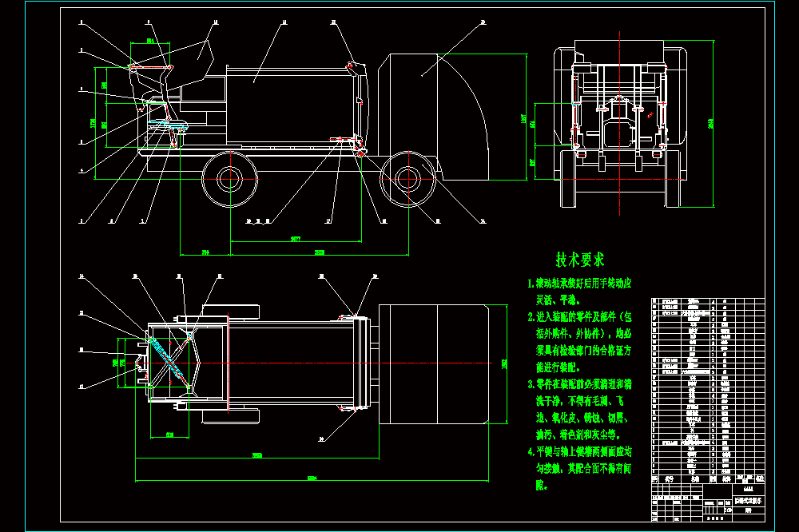Click the line "3.零件在装配前必须清理和清"
The image size is (799, 532).
click(x=579, y=384)
